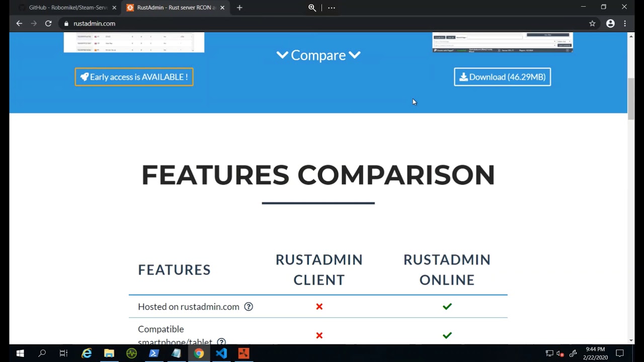Click red cross in Compatible smartphone/tablet row
644x362 pixels.
(319, 335)
